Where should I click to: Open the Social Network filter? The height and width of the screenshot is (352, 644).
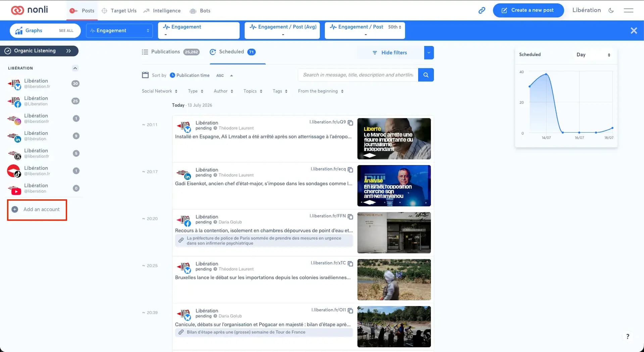click(x=159, y=91)
